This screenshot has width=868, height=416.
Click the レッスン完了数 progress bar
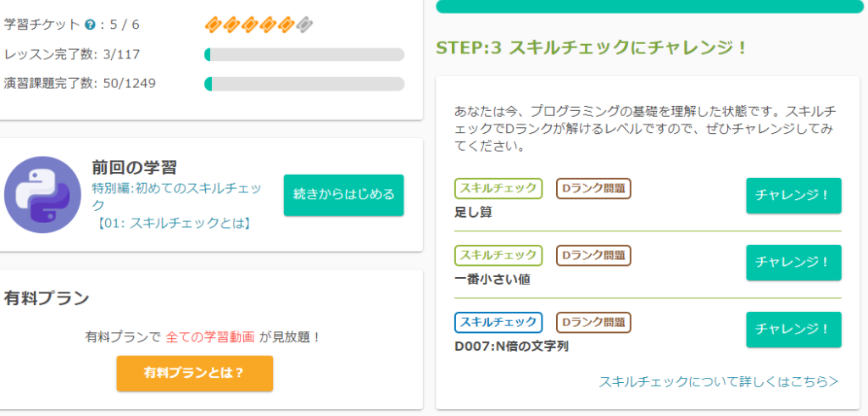point(304,54)
